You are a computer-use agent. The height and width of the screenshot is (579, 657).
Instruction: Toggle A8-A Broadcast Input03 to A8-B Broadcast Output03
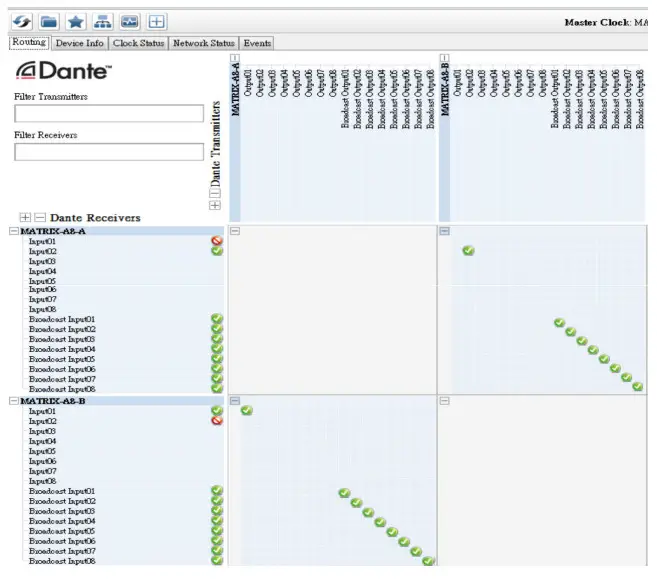[x=582, y=341]
